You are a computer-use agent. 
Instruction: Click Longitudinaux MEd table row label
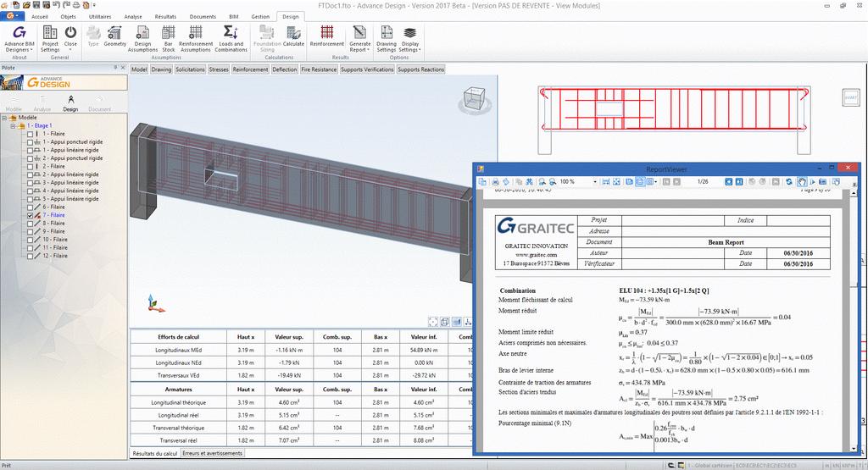[178, 350]
